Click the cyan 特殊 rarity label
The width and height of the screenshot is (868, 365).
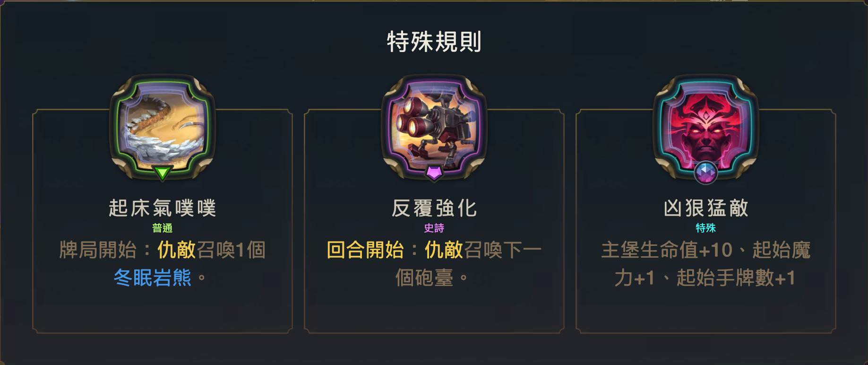click(706, 228)
